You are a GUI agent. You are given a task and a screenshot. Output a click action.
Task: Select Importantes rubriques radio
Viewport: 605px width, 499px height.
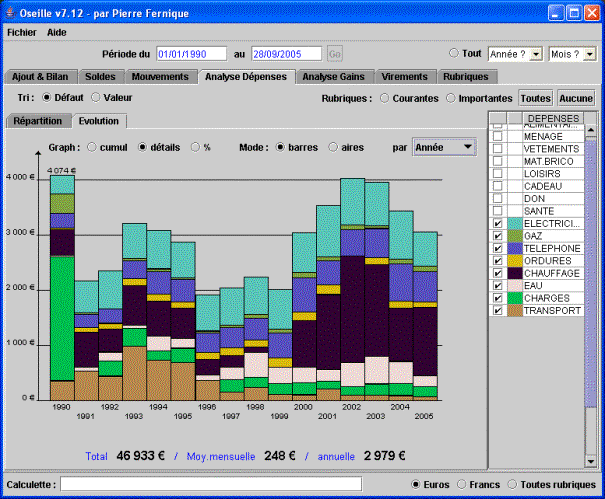[450, 98]
